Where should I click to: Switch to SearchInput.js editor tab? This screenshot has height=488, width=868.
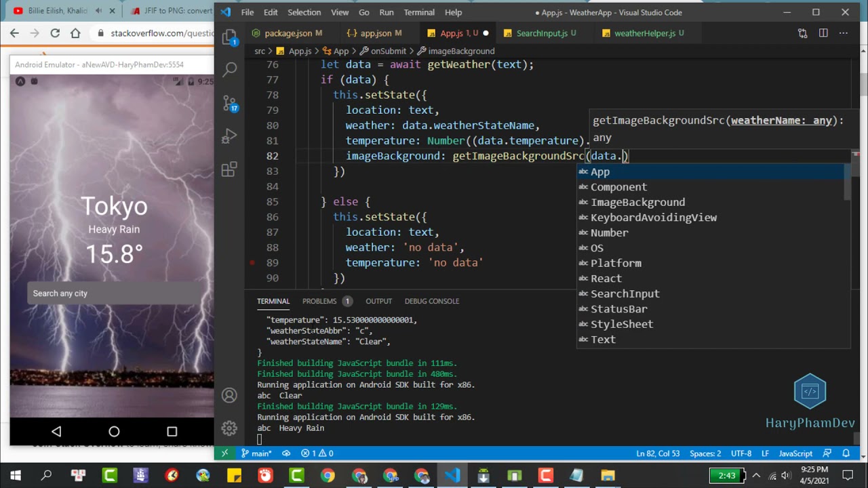click(540, 33)
